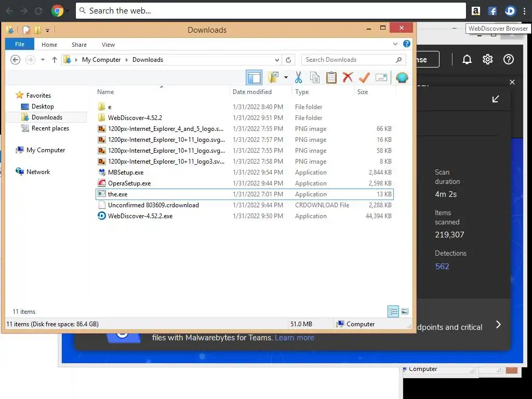Click the orange checkmark Properties icon
This screenshot has width=532, height=399.
(364, 78)
